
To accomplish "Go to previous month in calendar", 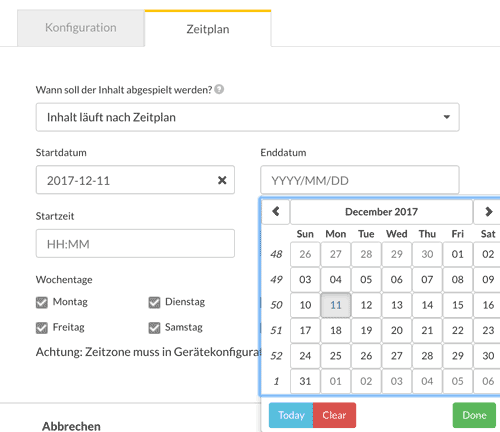I will click(276, 212).
